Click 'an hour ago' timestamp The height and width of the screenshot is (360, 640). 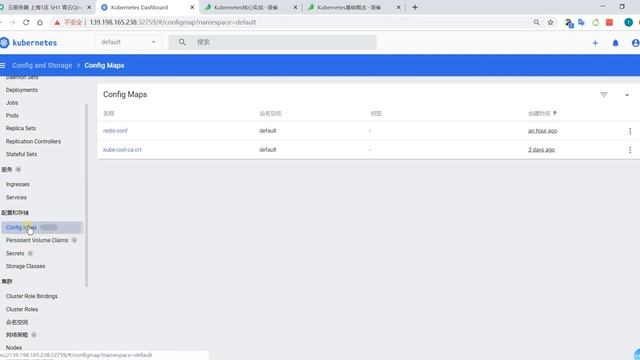(542, 131)
